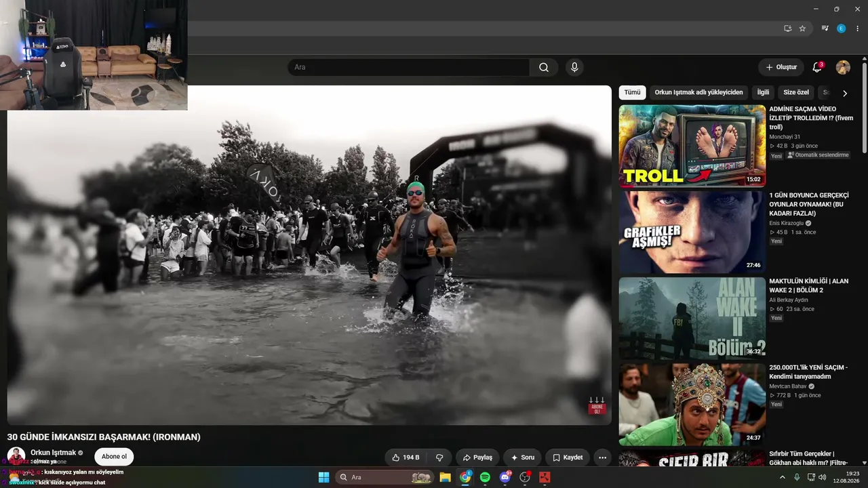This screenshot has width=868, height=488.
Task: Like the video with 194 B thumbs up
Action: [x=406, y=457]
